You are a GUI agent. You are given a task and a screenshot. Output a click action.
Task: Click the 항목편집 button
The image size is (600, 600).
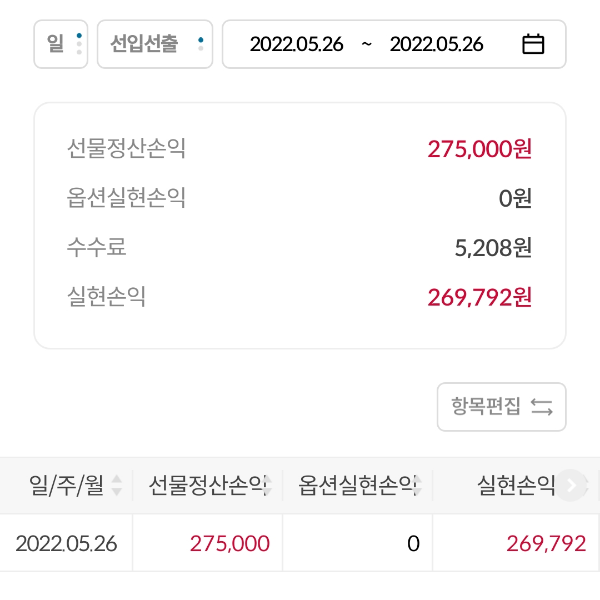click(x=502, y=406)
